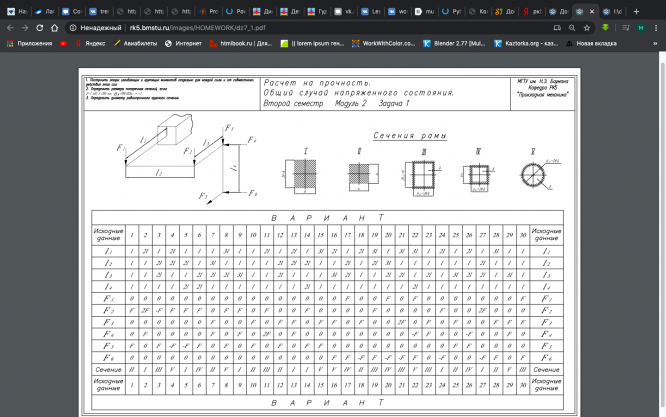Switch to the 'Со' chat tab
The image size is (666, 417).
tap(72, 11)
